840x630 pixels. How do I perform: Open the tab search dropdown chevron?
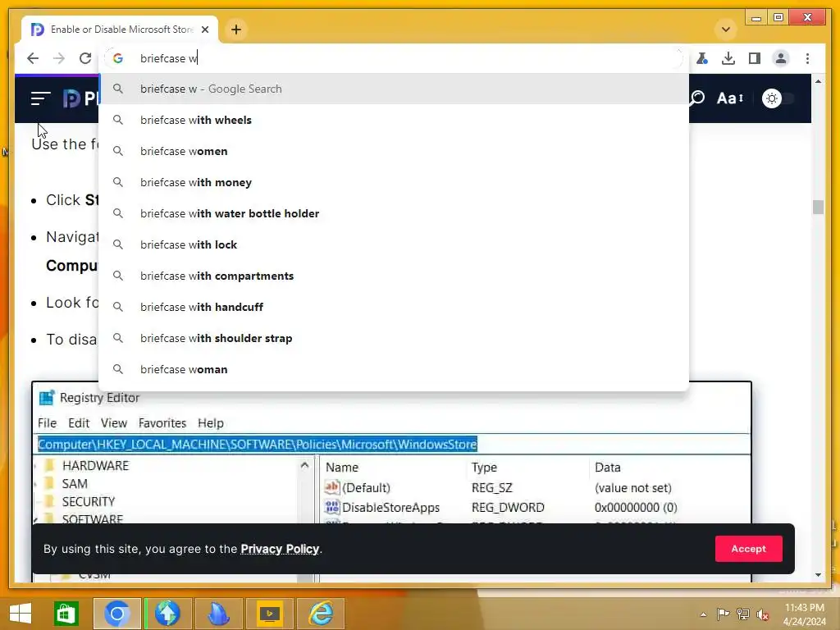[x=726, y=30]
